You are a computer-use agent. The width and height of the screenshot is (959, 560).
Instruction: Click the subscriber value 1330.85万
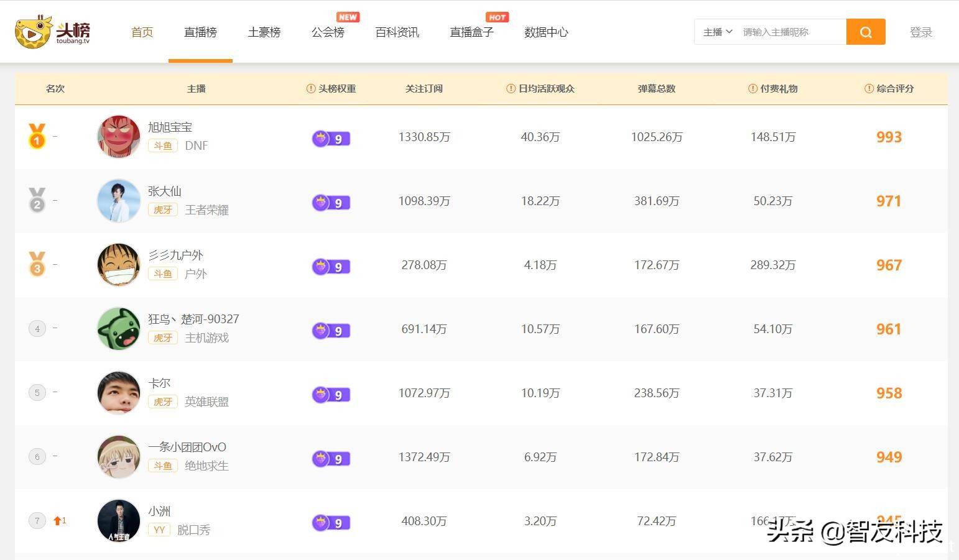pyautogui.click(x=424, y=137)
